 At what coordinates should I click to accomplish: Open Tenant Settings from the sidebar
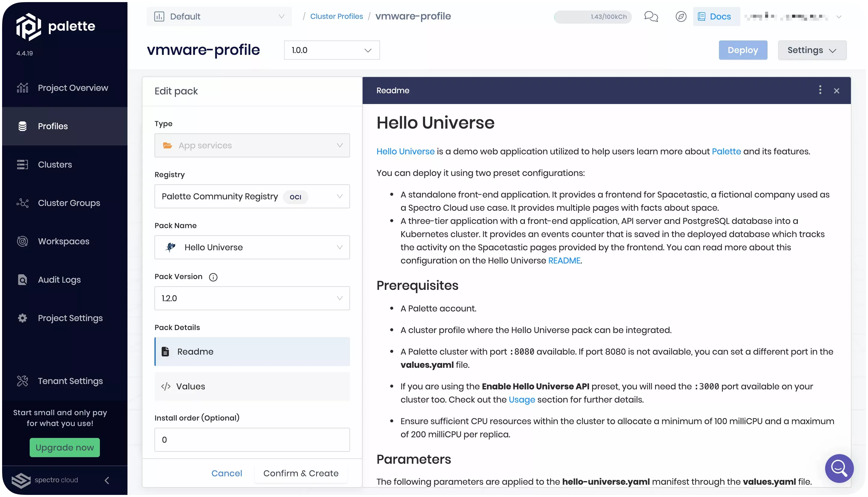point(70,381)
